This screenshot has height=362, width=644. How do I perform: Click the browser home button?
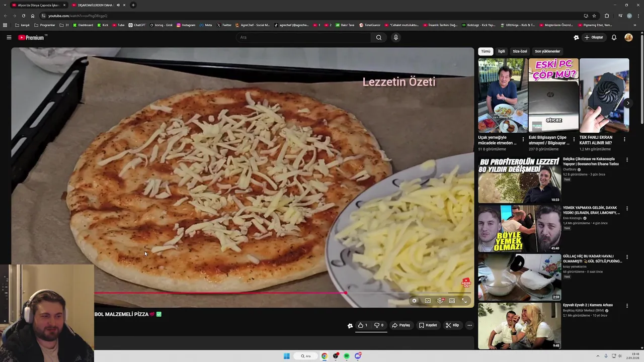[x=33, y=16]
